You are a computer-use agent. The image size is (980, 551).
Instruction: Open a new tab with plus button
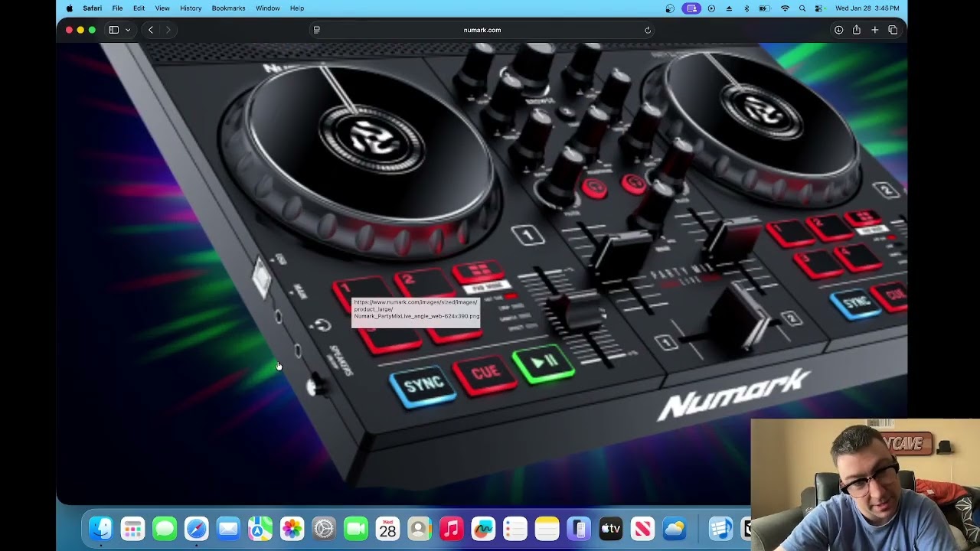(x=874, y=30)
